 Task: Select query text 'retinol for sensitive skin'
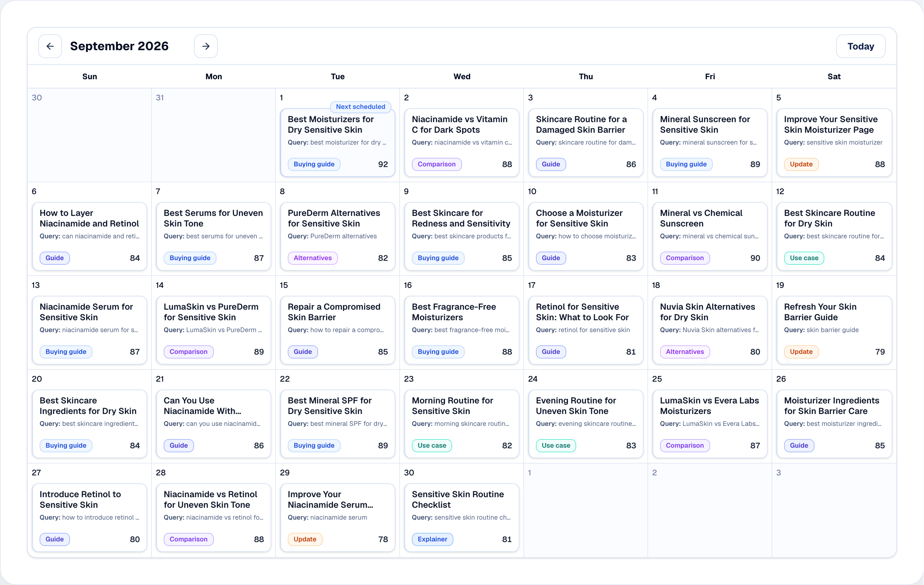594,330
